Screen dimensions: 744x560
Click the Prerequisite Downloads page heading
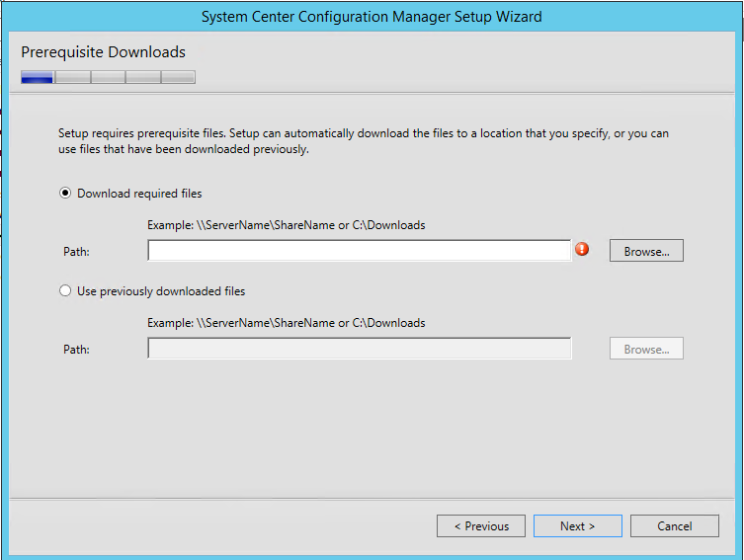click(x=103, y=51)
